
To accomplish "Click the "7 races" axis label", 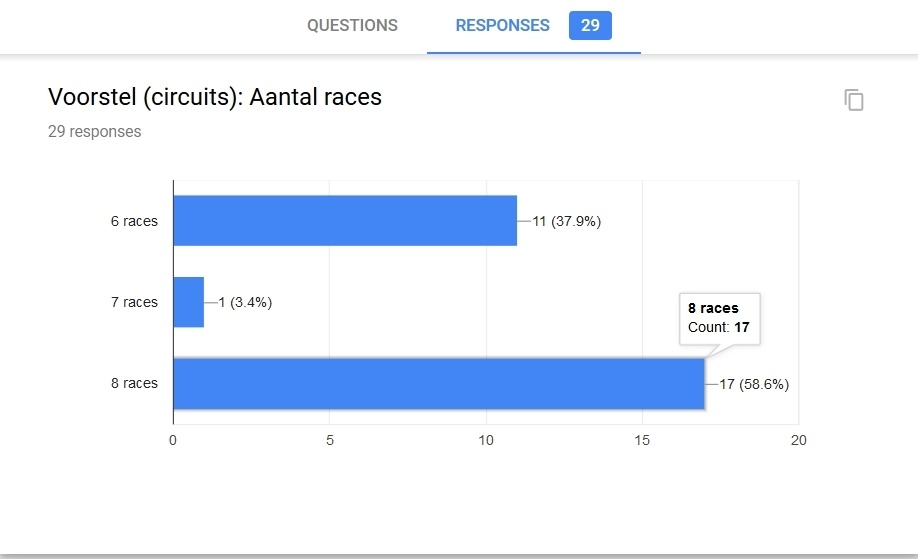I will coord(134,302).
